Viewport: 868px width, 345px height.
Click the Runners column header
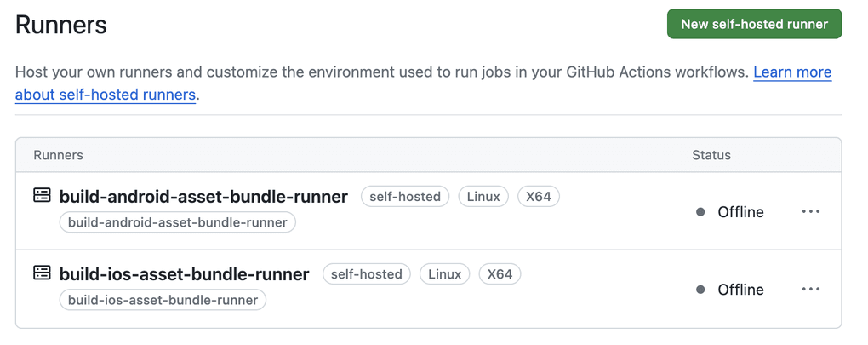pyautogui.click(x=58, y=155)
